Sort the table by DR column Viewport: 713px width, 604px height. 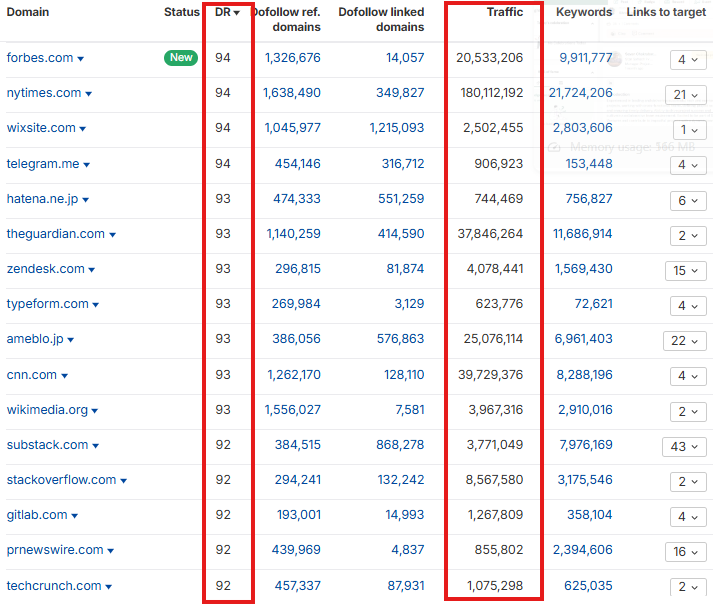click(x=227, y=13)
